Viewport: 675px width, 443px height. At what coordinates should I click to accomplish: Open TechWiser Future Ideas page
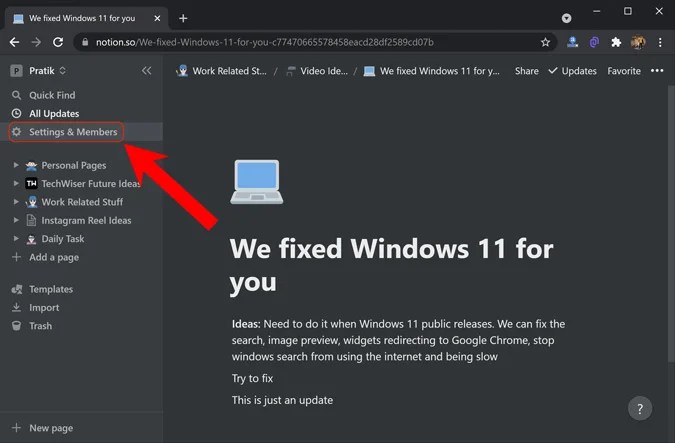pyautogui.click(x=91, y=184)
